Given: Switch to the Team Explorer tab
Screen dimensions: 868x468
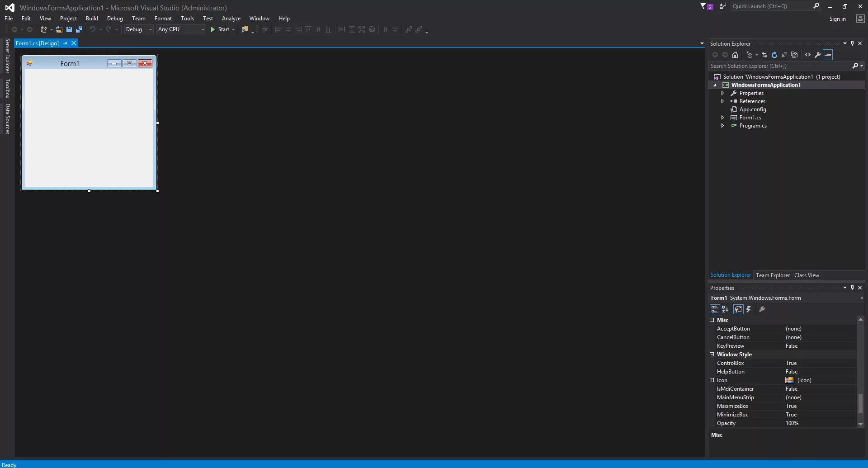Looking at the screenshot, I should pos(773,275).
